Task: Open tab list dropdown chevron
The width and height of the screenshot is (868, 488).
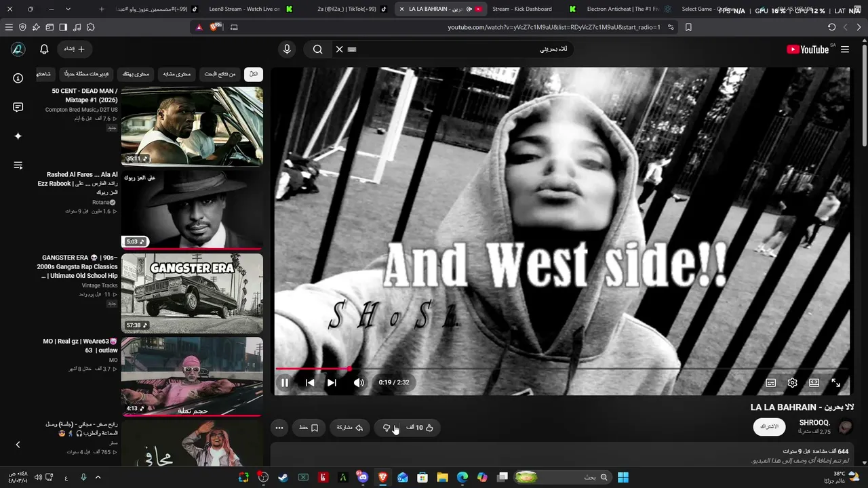Action: [x=68, y=9]
